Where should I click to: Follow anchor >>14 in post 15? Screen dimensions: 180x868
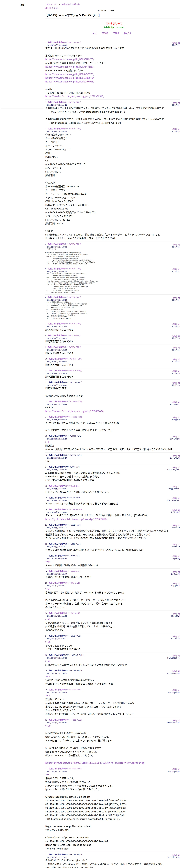(48, 442)
